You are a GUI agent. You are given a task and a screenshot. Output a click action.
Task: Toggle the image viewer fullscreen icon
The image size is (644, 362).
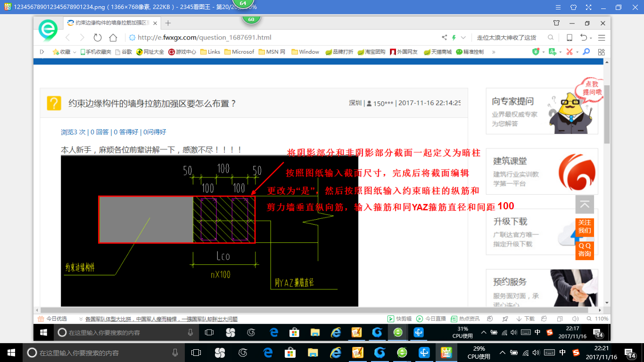point(588,7)
